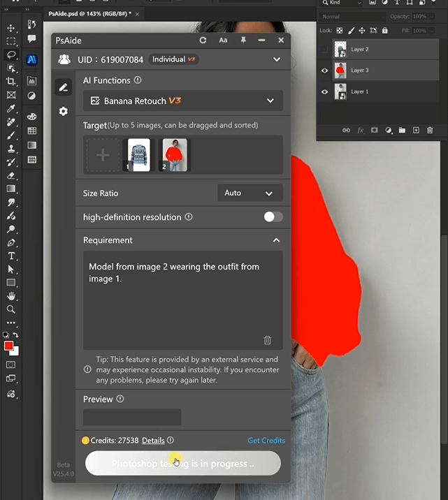This screenshot has height=500, width=448.
Task: Hide Layer 3 with the eye icon
Action: (x=324, y=71)
